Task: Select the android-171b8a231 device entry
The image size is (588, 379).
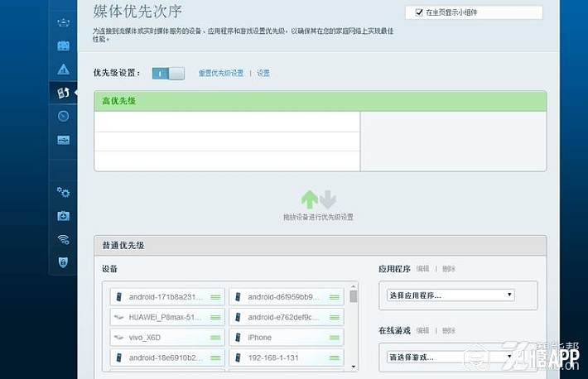Action: pyautogui.click(x=167, y=297)
